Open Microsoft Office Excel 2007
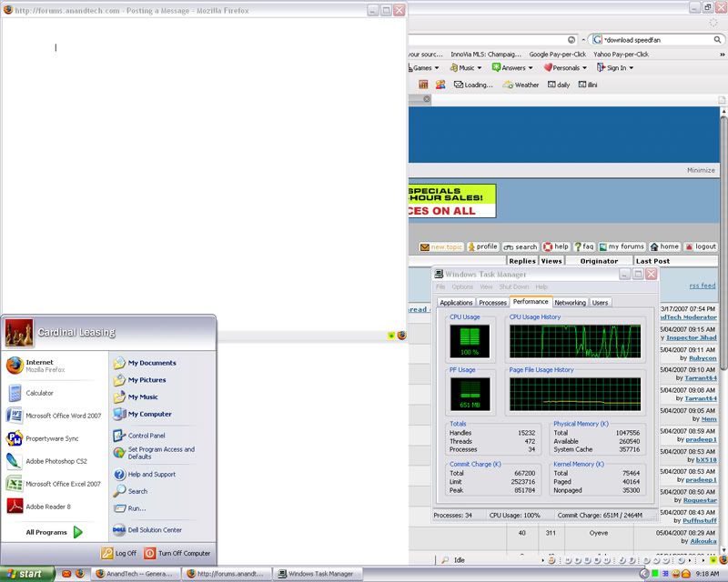 pyautogui.click(x=54, y=484)
